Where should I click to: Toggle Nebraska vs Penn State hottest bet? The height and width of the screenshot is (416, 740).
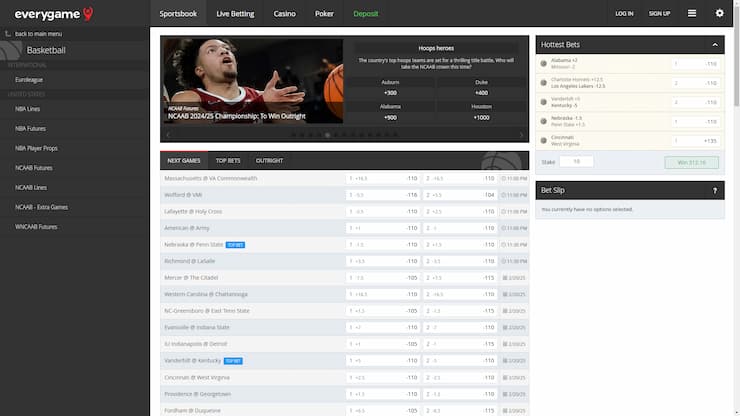pos(544,122)
